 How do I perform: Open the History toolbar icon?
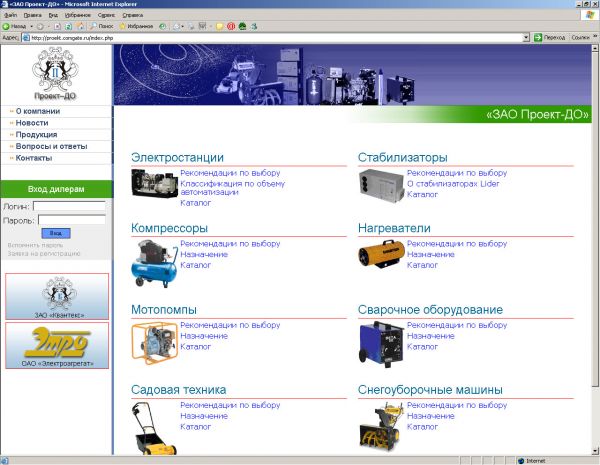(163, 26)
